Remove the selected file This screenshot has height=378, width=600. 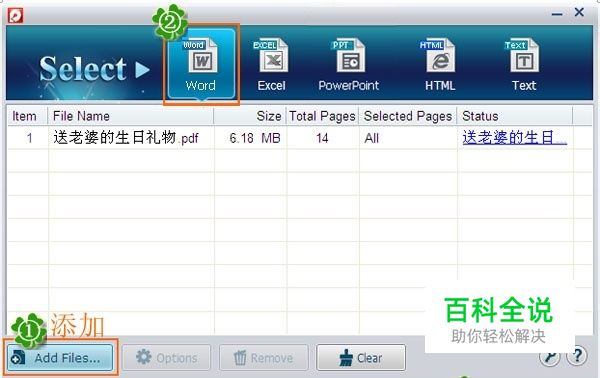coord(264,358)
